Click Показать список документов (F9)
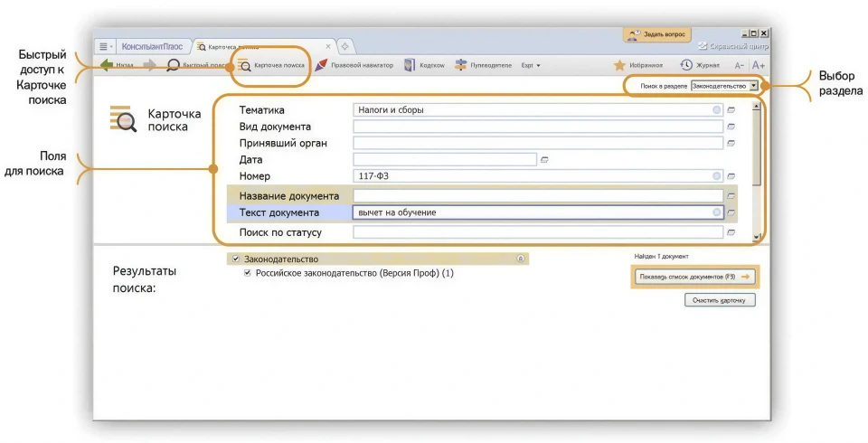The image size is (868, 443). [x=694, y=277]
